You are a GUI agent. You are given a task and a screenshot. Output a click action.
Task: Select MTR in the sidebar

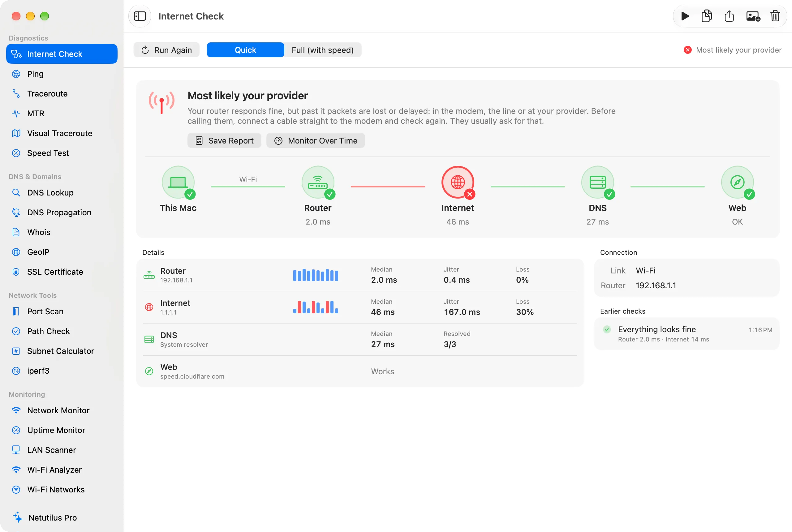62,113
